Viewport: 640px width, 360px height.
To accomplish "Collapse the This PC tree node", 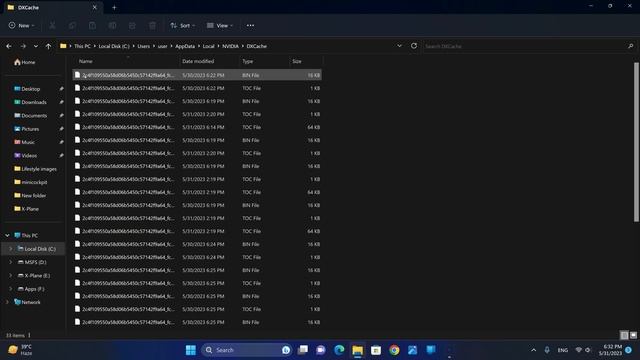I will tap(7, 236).
